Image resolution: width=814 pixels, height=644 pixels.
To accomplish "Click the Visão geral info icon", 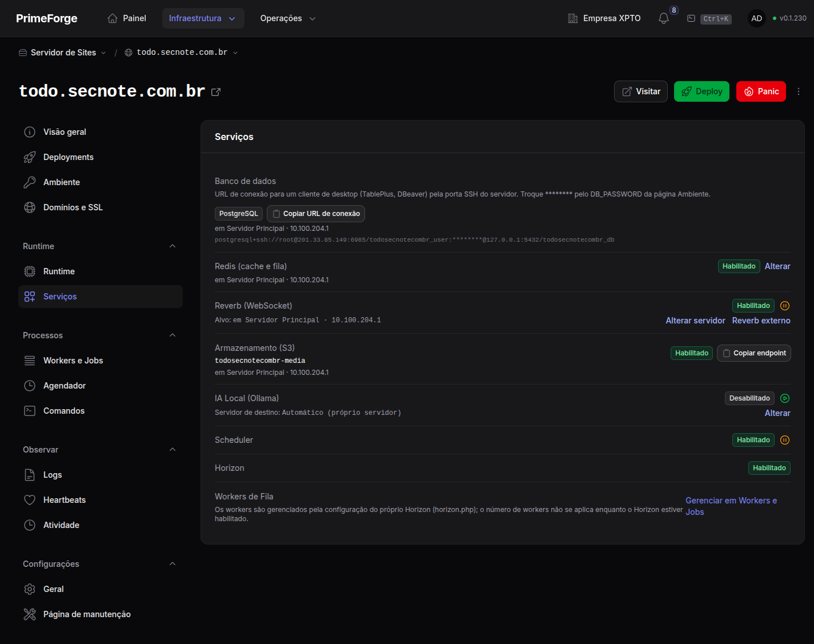I will pos(30,132).
